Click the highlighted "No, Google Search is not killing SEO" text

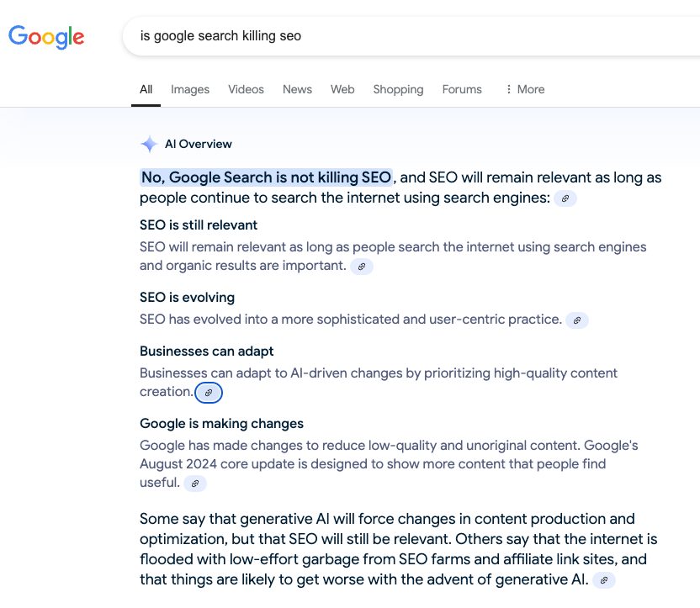click(x=266, y=177)
